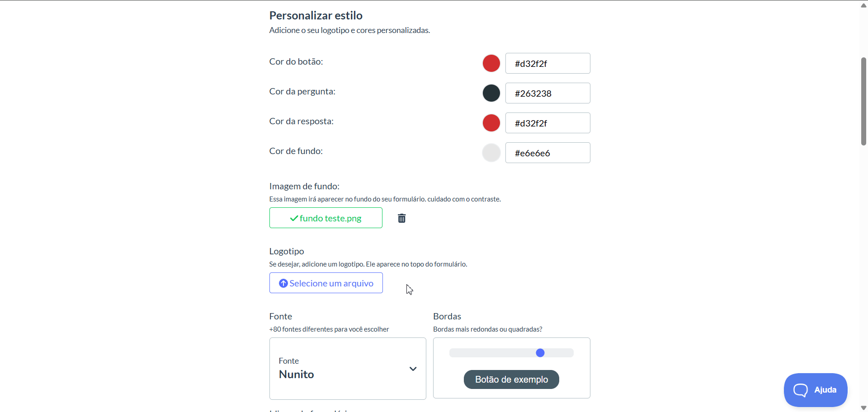Click the Botão de exemplo preview button
Image resolution: width=868 pixels, height=412 pixels.
(x=511, y=379)
